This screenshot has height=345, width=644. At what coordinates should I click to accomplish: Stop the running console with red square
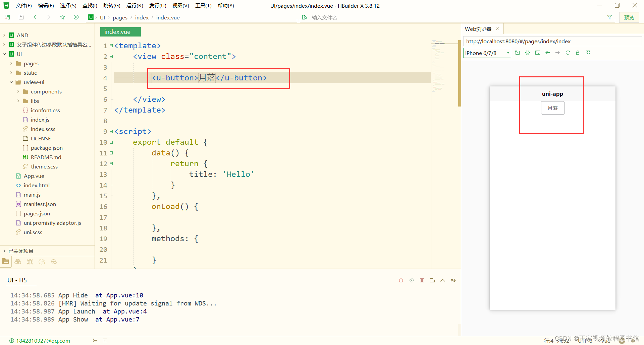422,280
